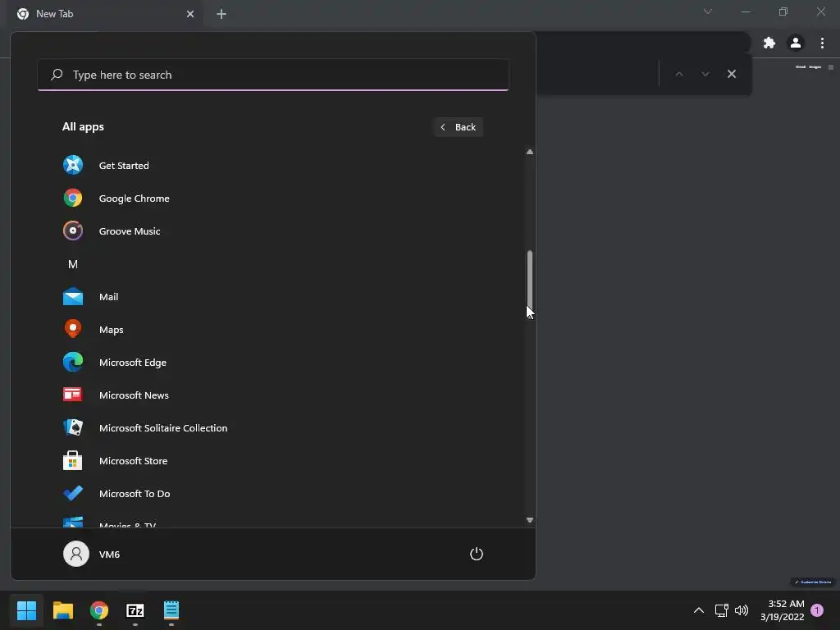The height and width of the screenshot is (630, 840).
Task: Click the VM6 user account avatar
Action: click(76, 554)
